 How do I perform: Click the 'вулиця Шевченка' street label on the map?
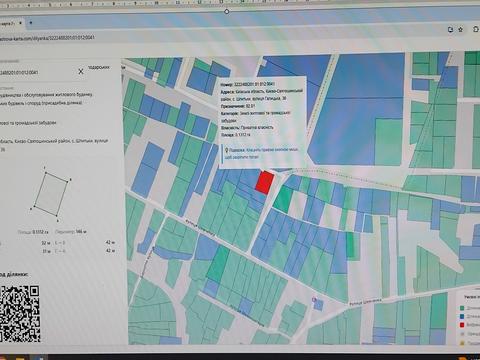(x=365, y=301)
